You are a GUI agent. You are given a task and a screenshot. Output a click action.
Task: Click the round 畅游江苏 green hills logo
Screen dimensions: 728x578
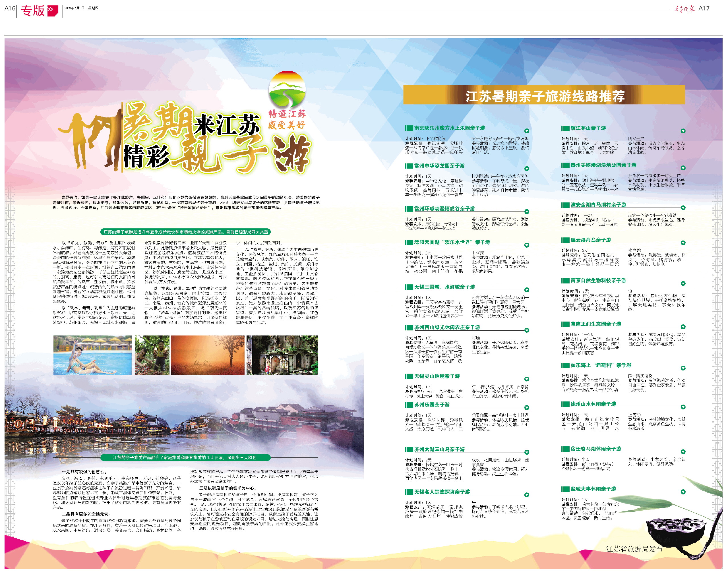[287, 89]
